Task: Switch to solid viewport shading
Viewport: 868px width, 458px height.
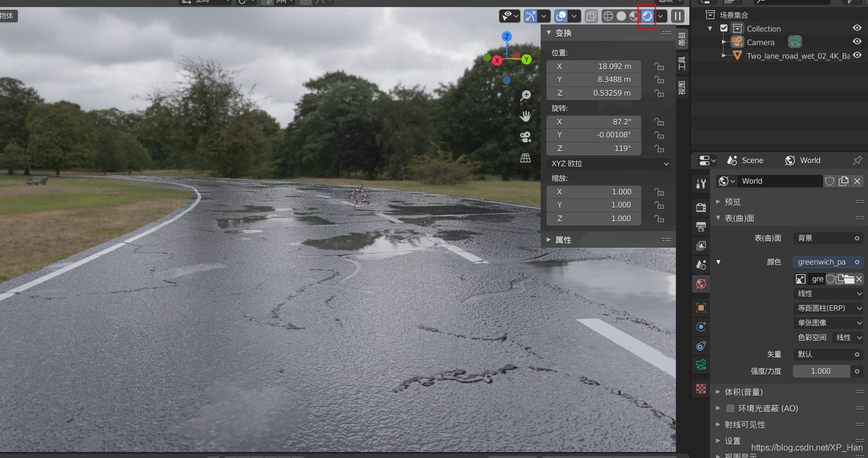Action: (x=621, y=16)
